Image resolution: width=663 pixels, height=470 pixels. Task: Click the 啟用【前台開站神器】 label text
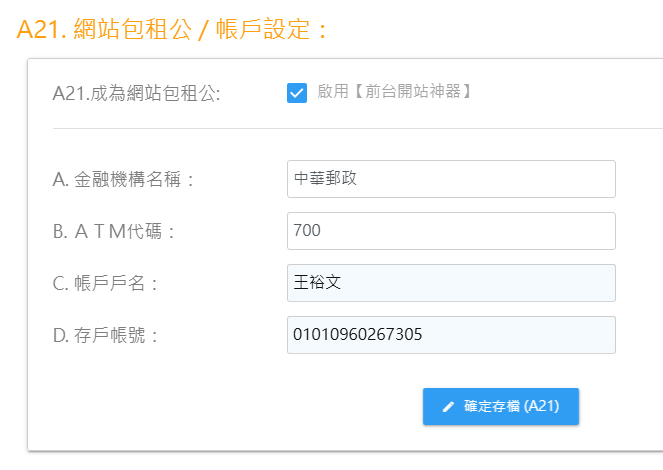(395, 91)
